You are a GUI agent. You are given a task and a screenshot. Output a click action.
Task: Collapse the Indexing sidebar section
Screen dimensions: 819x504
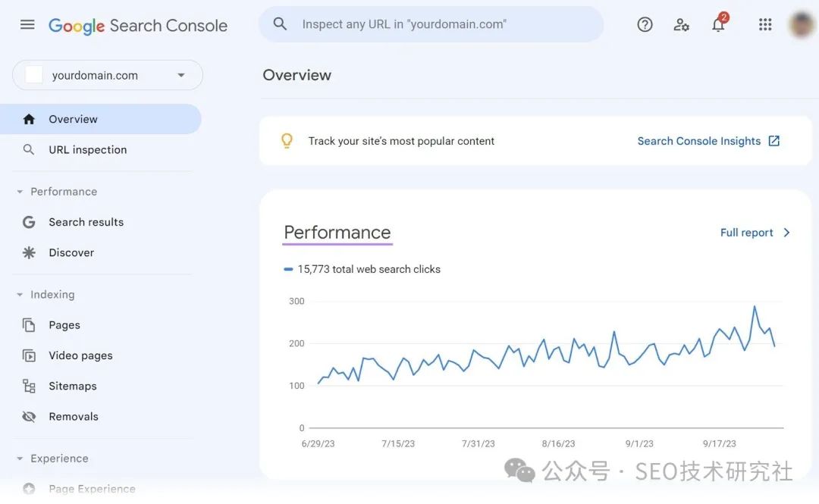click(20, 295)
